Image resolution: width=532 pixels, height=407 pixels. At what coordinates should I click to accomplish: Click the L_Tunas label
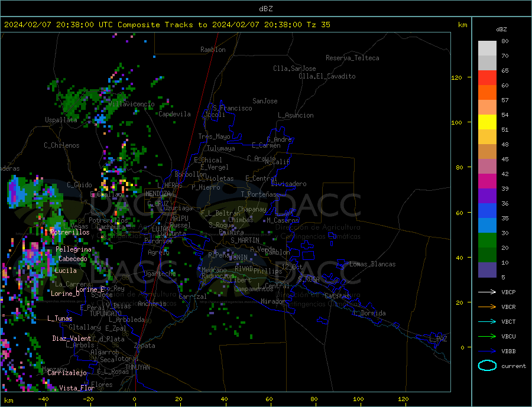click(60, 318)
